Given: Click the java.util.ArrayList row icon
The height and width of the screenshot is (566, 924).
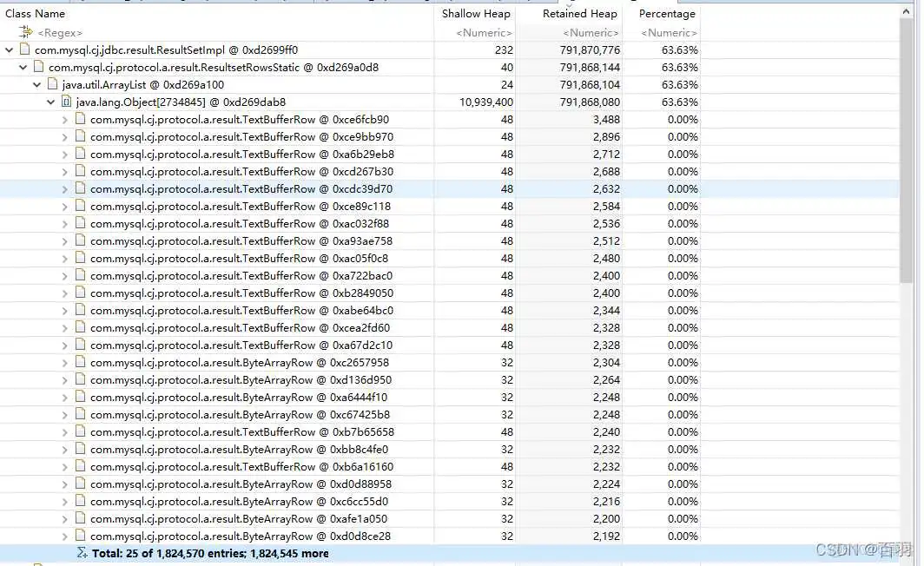Looking at the screenshot, I should (x=50, y=84).
